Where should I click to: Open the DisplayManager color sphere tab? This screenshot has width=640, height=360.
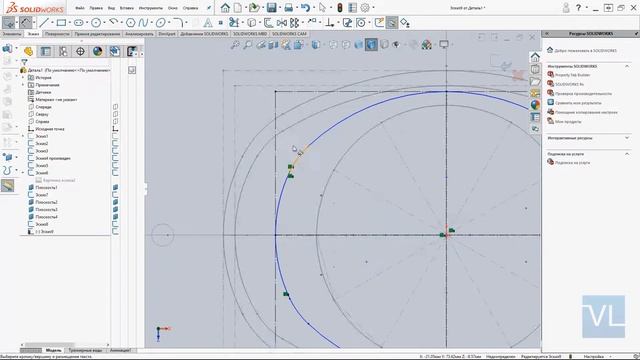[98, 51]
